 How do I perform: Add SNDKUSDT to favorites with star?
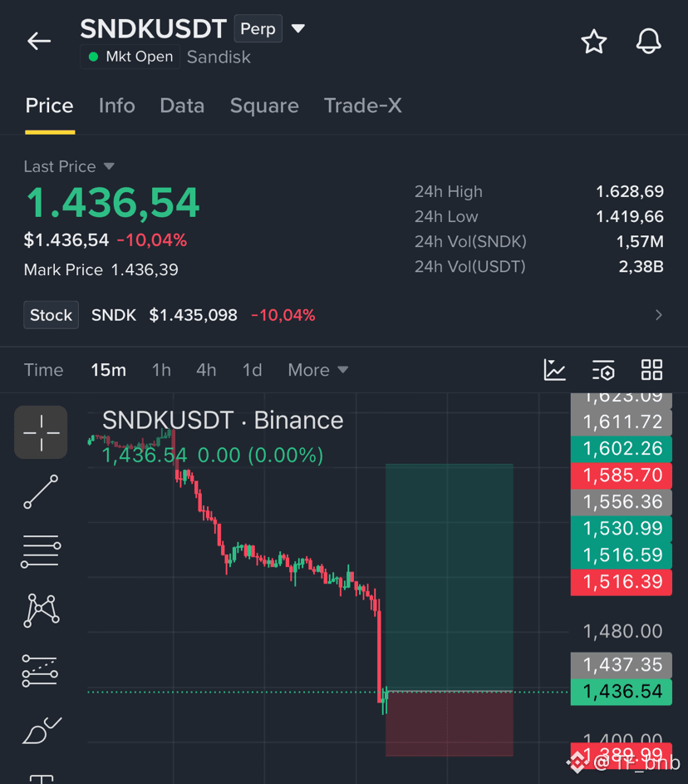click(x=593, y=42)
